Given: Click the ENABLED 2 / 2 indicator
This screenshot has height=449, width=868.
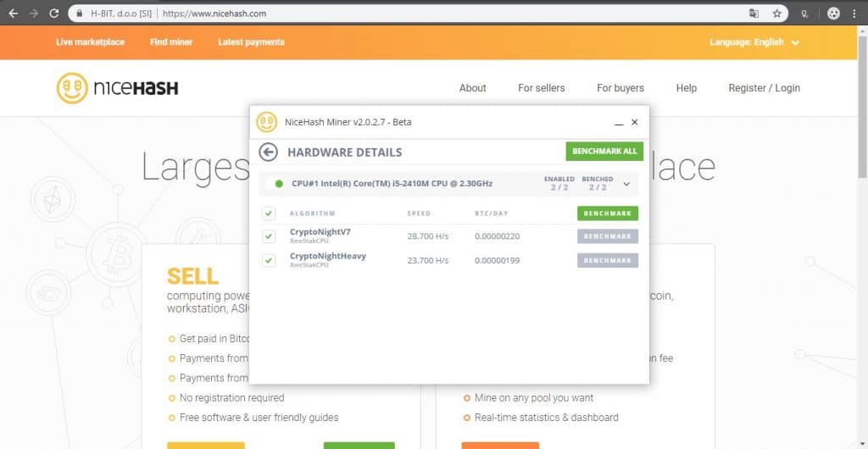Looking at the screenshot, I should pos(559,184).
